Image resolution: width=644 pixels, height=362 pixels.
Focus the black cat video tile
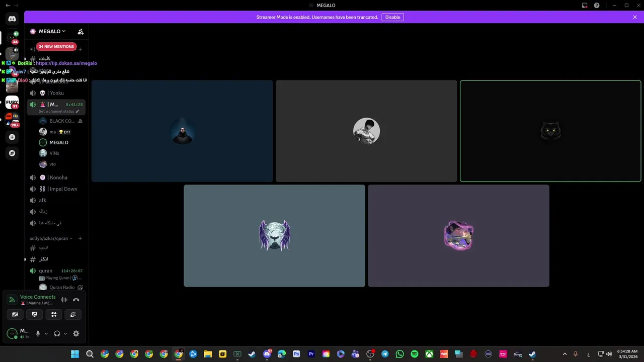(550, 131)
